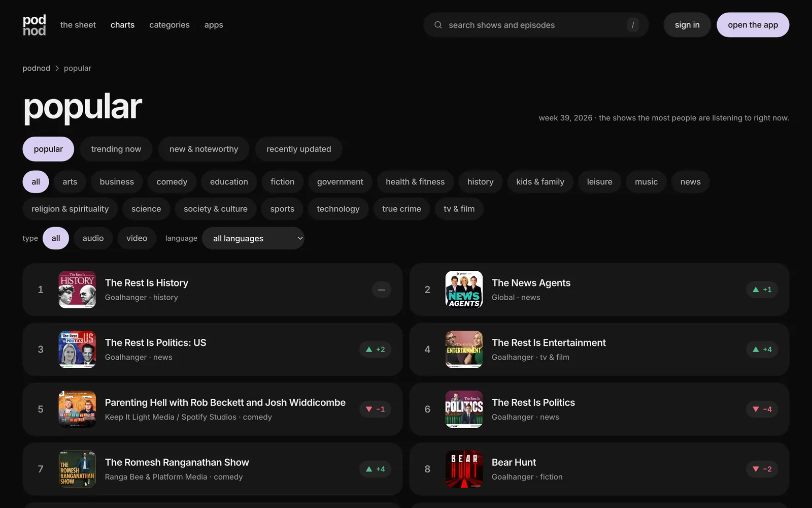Click open the app button
The width and height of the screenshot is (812, 508).
(753, 25)
